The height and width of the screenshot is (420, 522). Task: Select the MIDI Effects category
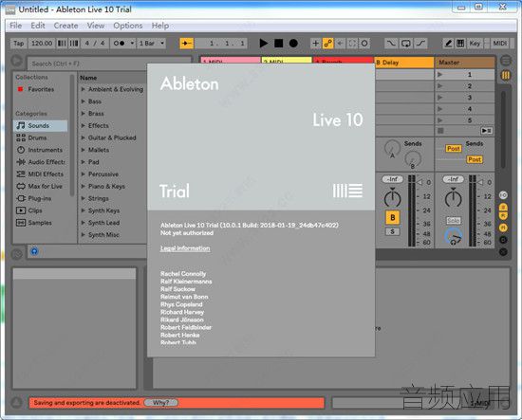40,173
